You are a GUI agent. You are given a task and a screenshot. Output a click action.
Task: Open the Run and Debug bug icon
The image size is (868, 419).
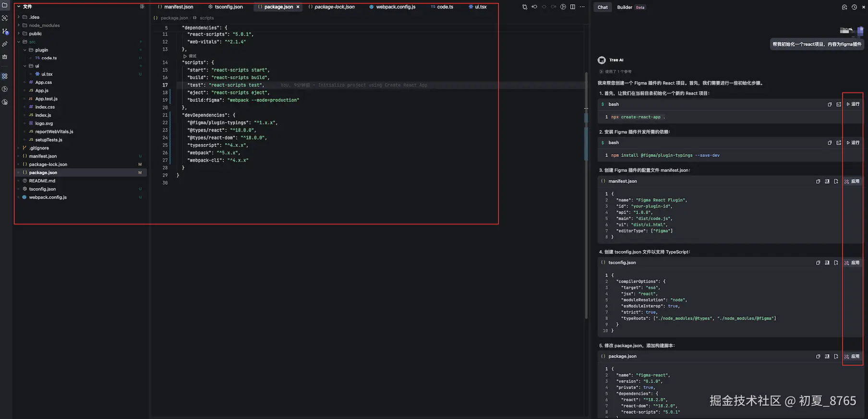[x=5, y=57]
